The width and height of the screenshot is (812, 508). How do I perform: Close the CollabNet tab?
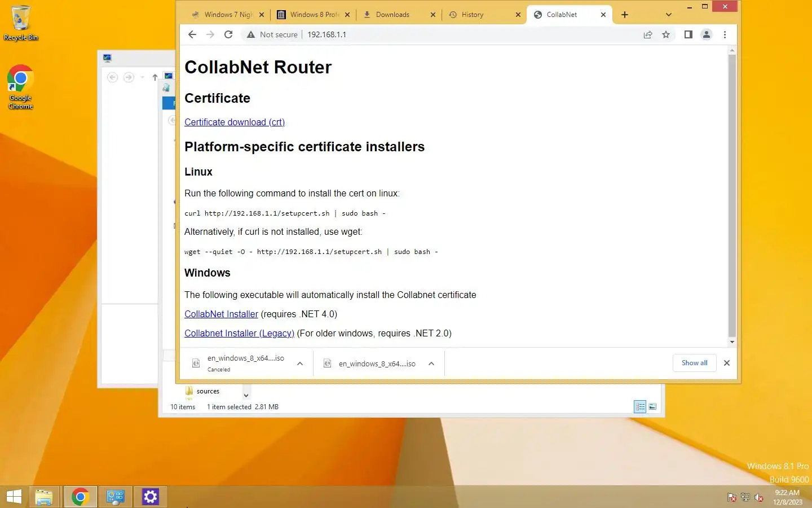(x=603, y=15)
